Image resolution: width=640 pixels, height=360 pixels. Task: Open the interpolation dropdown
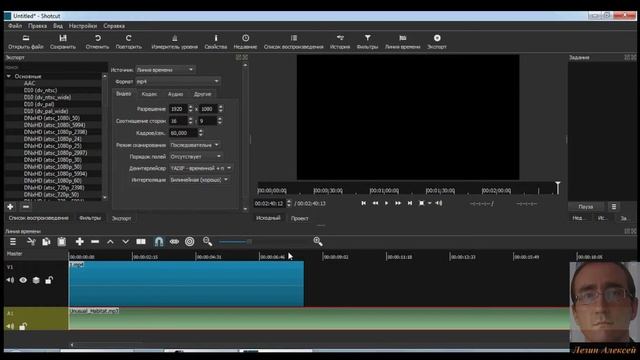[199, 180]
